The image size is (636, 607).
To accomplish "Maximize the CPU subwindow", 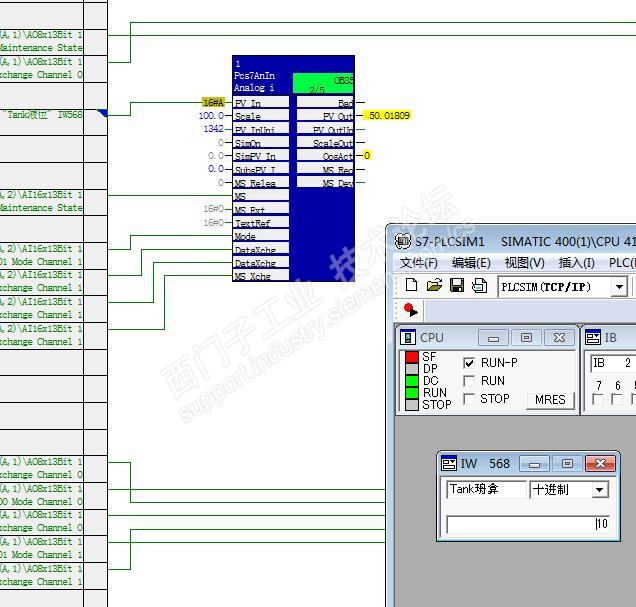I will [x=526, y=338].
